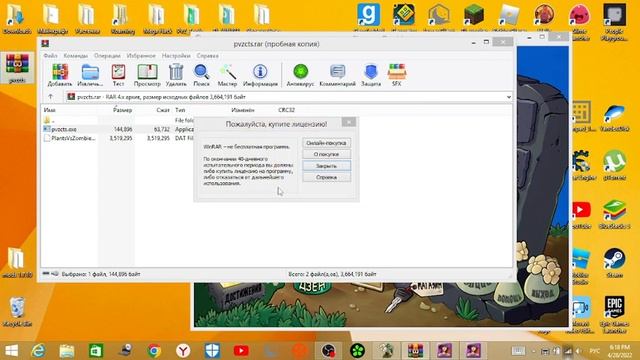This screenshot has width=640, height=360.
Task: Open the Epic Games Launcher shortcut
Action: pyautogui.click(x=614, y=314)
